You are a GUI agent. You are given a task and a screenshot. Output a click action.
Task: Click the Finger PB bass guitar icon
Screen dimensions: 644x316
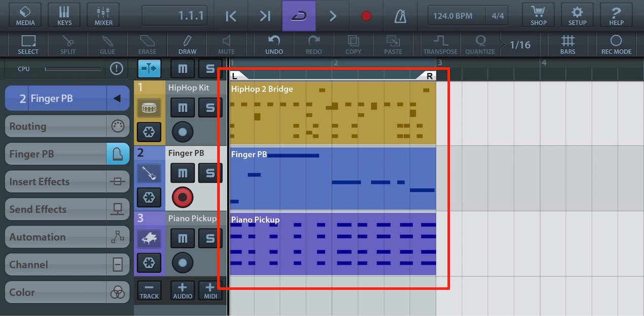149,173
